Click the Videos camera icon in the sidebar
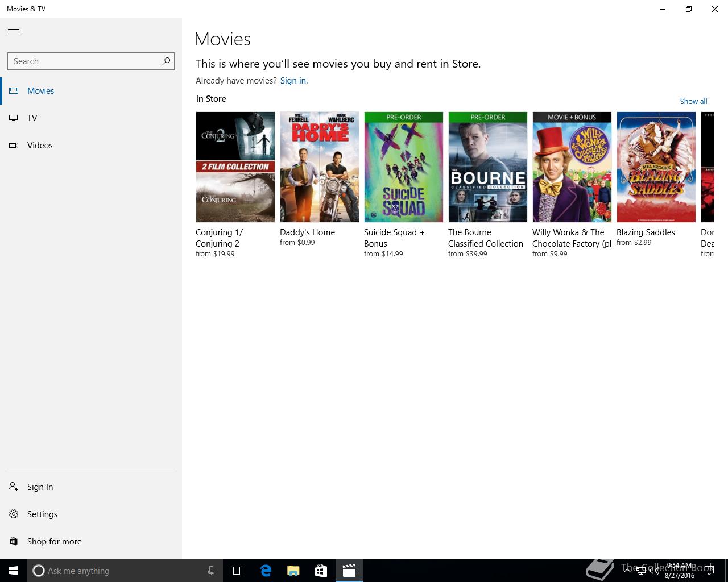The image size is (728, 582). 14,145
